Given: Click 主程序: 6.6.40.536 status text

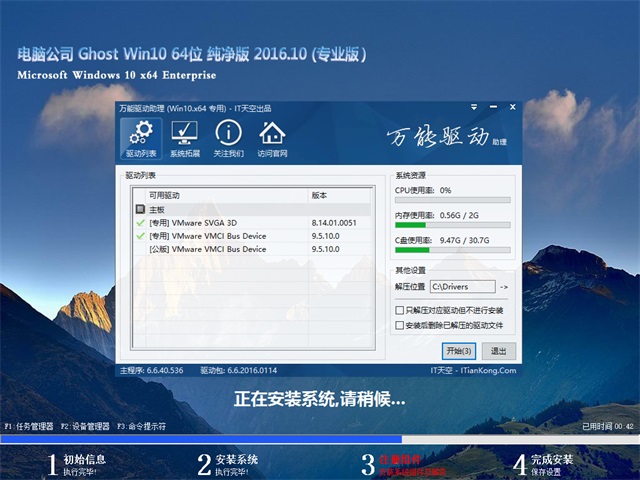Looking at the screenshot, I should pos(151,370).
